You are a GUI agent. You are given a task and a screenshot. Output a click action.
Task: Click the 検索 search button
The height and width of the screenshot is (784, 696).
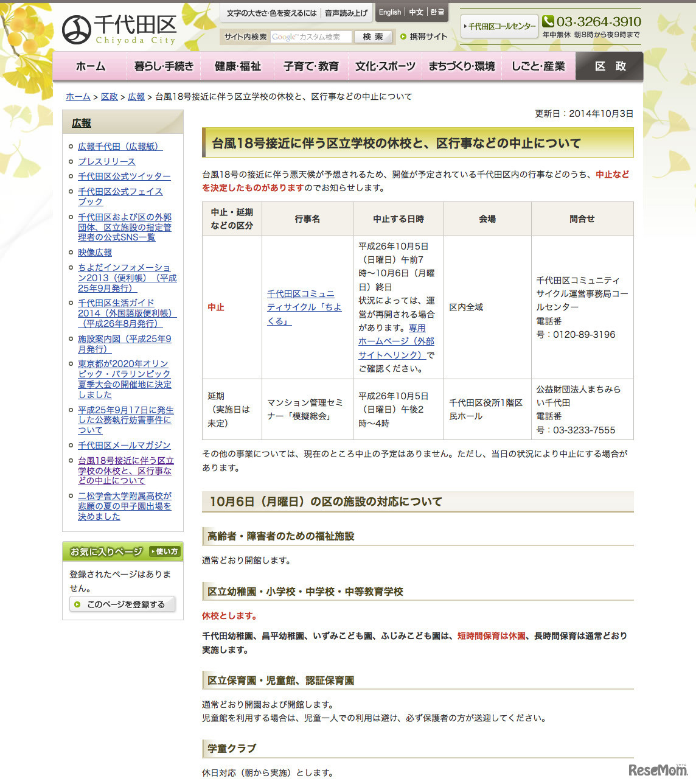point(373,37)
